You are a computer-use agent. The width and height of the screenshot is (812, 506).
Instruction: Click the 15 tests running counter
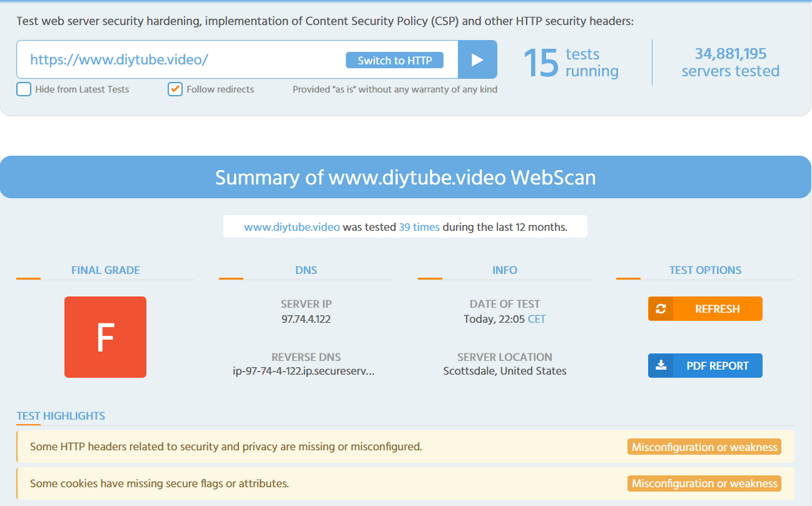[x=571, y=62]
